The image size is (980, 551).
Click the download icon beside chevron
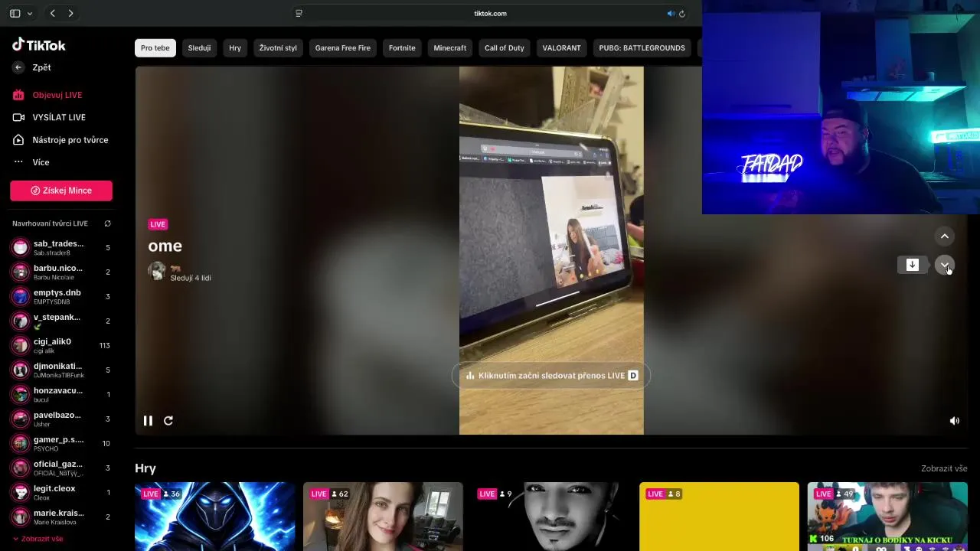(x=913, y=265)
